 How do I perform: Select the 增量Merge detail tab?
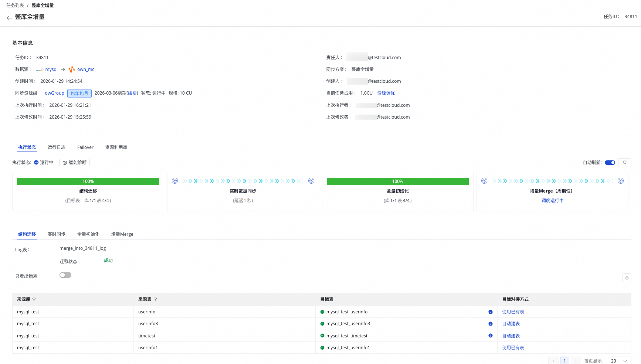coord(122,234)
